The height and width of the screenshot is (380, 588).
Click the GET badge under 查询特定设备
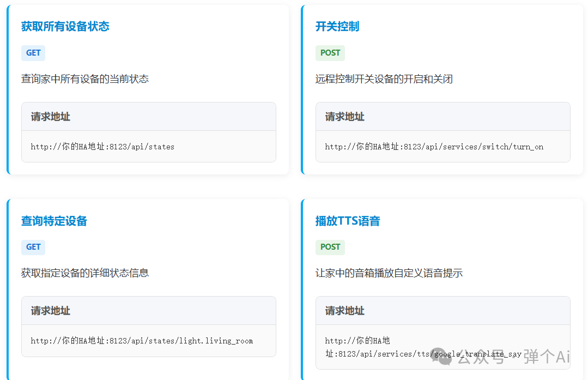tap(33, 247)
